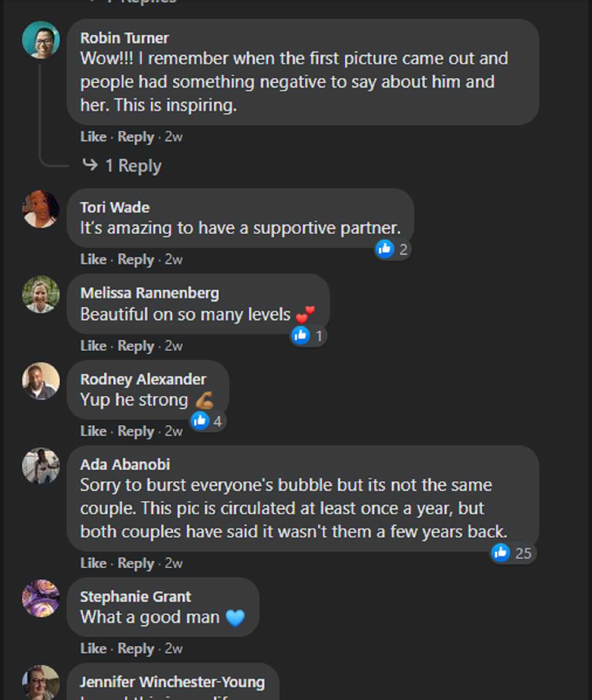Like Robin Turner's comment
This screenshot has height=700, width=592.
point(93,137)
